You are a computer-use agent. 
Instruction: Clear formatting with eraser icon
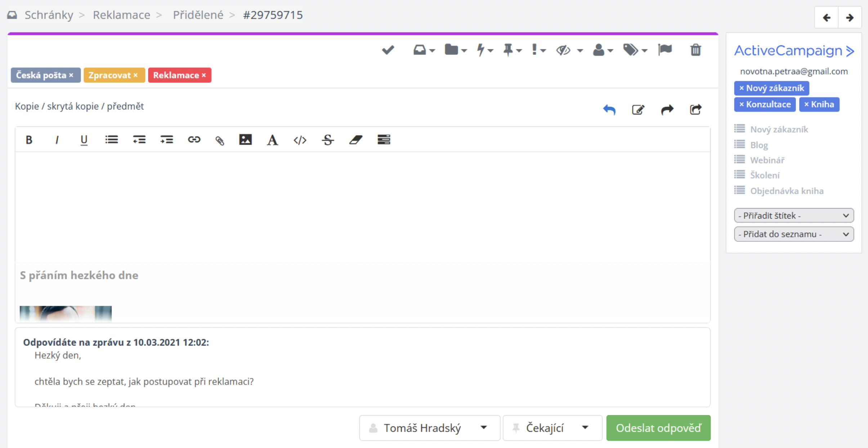point(355,140)
